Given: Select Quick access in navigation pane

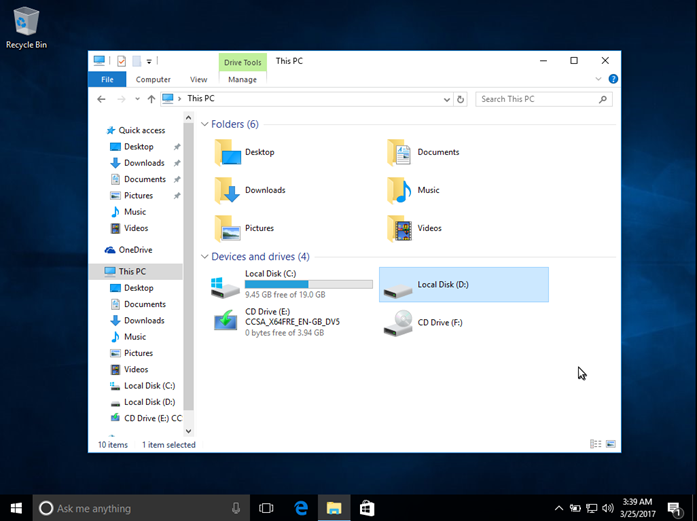Looking at the screenshot, I should 136,130.
